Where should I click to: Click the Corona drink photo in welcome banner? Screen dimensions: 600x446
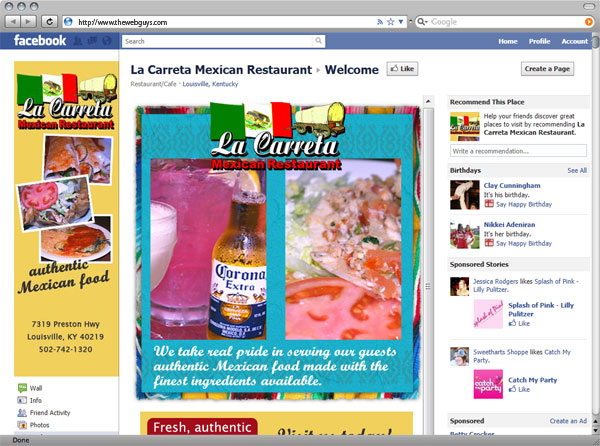(x=208, y=249)
